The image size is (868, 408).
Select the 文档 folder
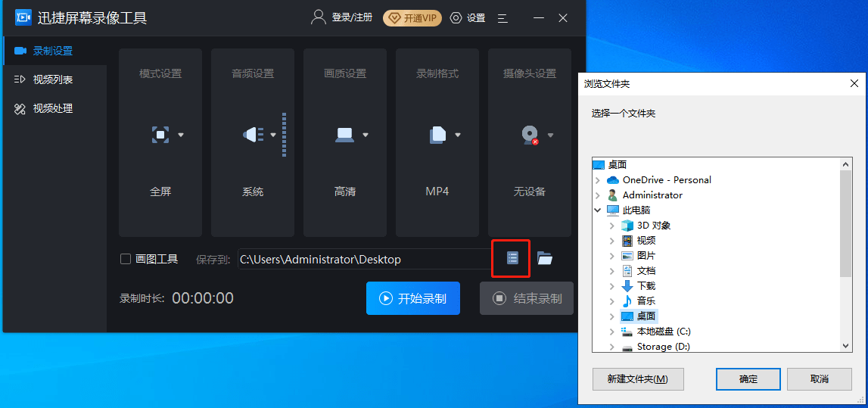[646, 271]
